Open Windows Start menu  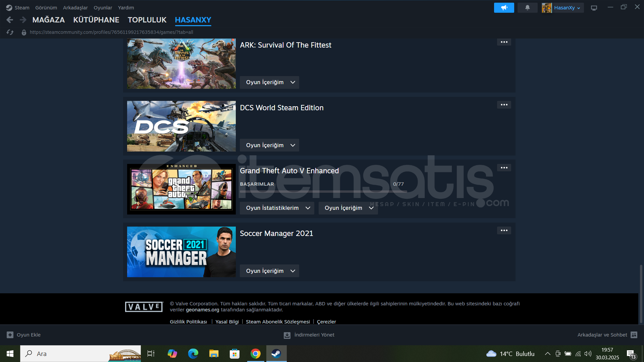tap(10, 354)
